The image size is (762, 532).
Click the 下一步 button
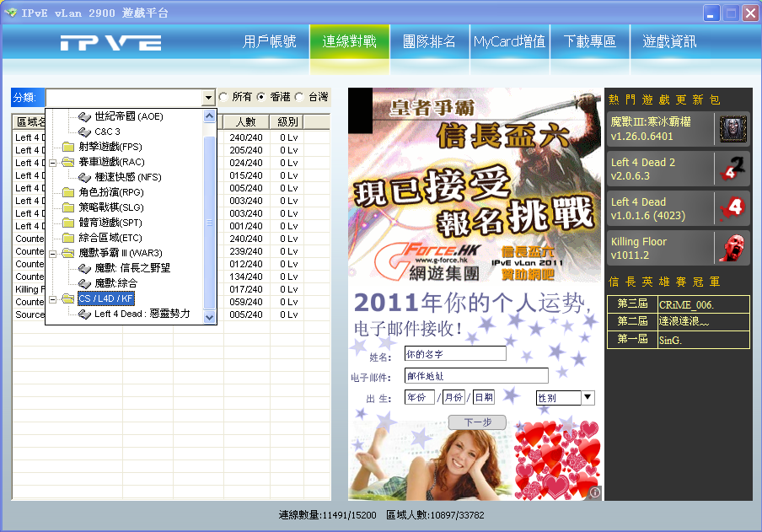coord(477,422)
